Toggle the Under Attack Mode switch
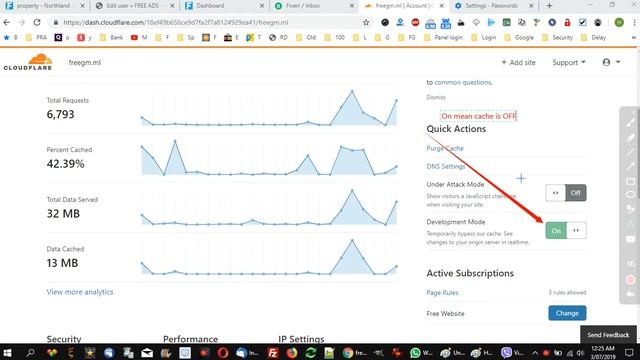This screenshot has height=360, width=640. 566,193
